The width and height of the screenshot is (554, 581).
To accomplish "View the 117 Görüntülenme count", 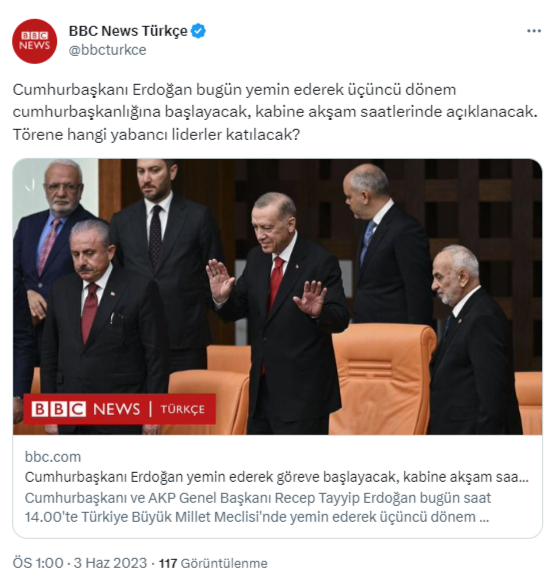I will coord(213,564).
